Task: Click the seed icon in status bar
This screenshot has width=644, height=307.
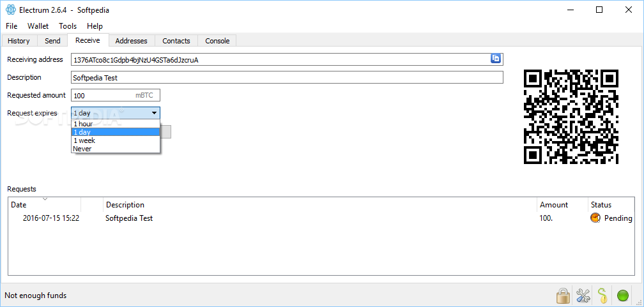Action: (x=602, y=295)
